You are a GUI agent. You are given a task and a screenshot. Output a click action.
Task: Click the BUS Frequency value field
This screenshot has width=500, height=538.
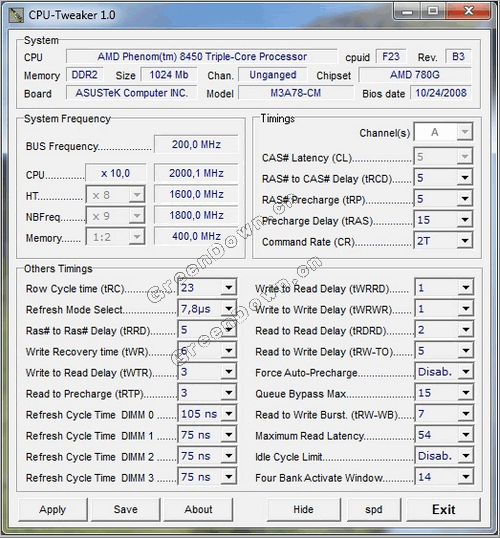click(196, 144)
